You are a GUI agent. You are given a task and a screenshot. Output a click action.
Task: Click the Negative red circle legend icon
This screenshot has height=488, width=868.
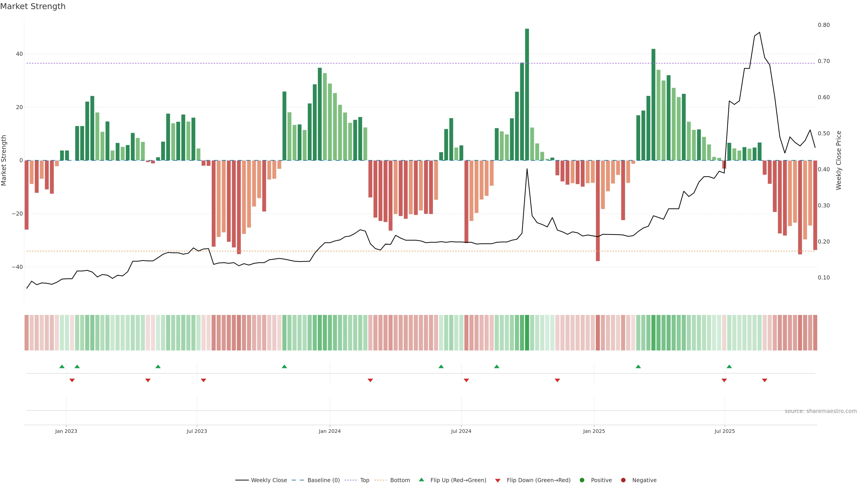point(623,480)
